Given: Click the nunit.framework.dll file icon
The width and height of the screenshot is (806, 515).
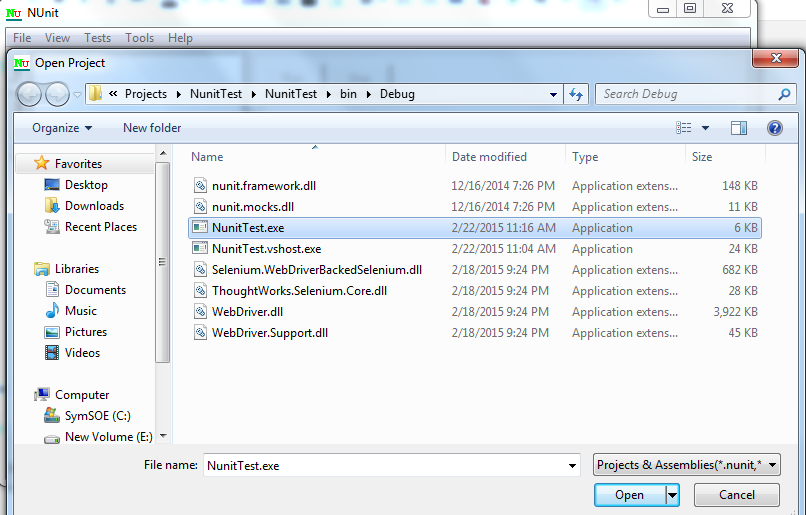Looking at the screenshot, I should point(200,186).
